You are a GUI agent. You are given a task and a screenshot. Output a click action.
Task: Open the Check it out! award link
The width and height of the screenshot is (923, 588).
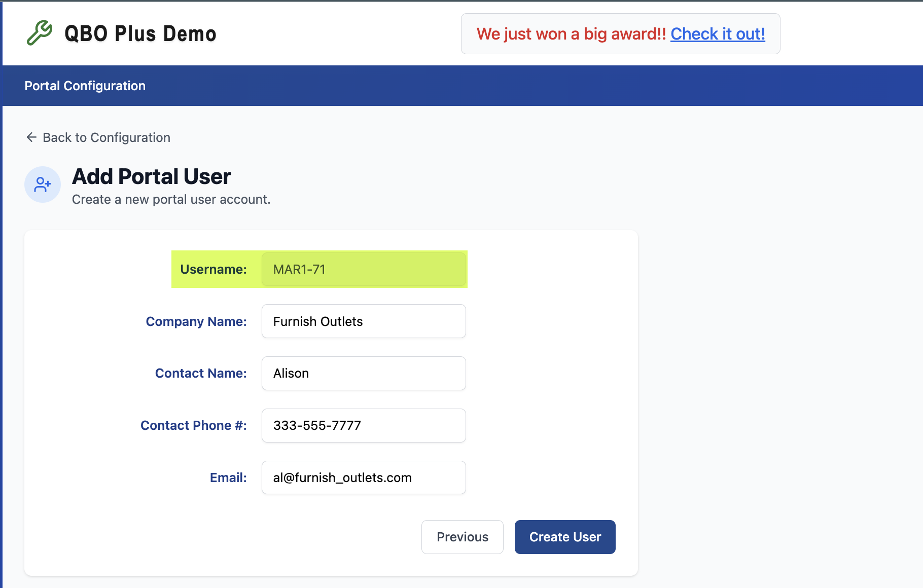(718, 34)
